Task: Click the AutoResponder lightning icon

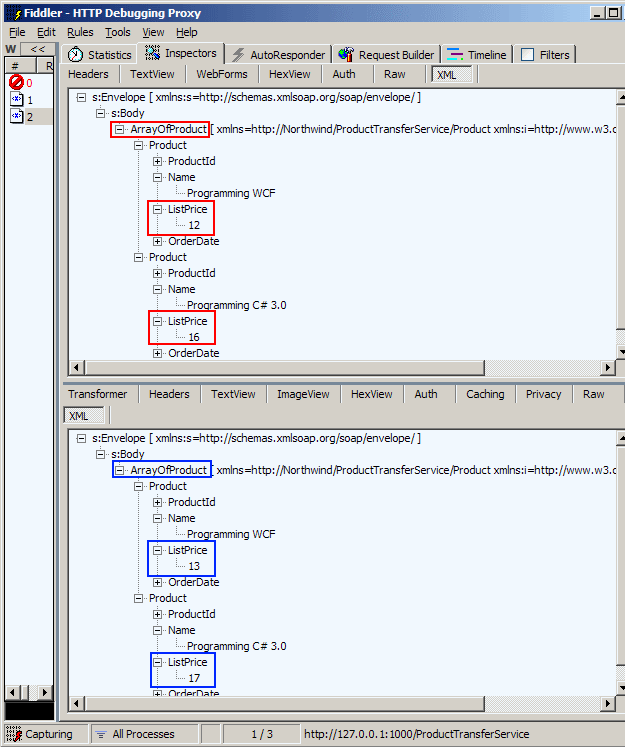Action: tap(239, 55)
